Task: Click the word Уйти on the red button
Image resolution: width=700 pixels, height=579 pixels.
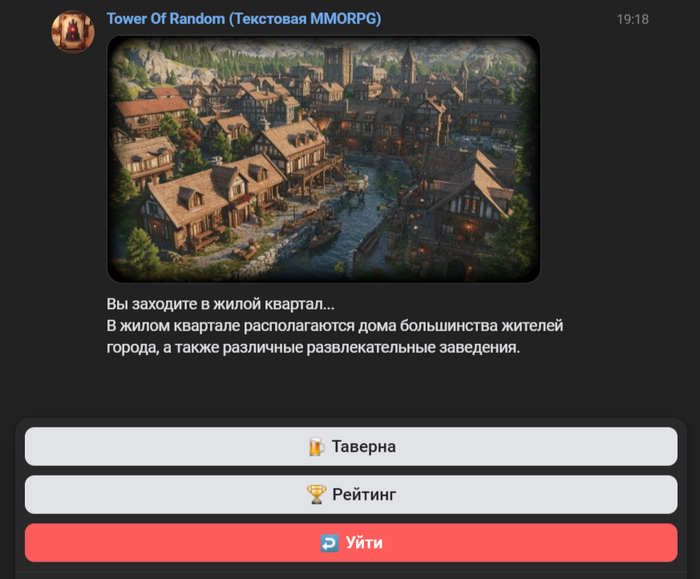Action: point(364,543)
